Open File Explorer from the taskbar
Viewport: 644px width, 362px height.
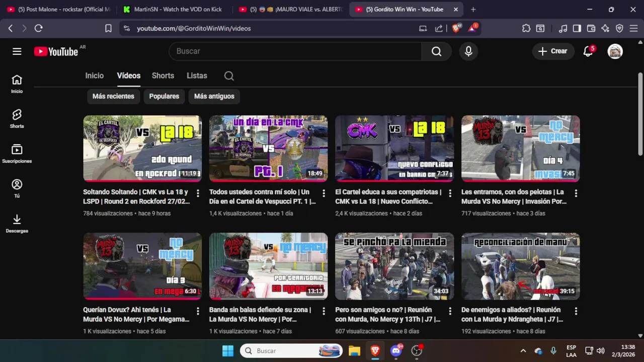point(354,351)
